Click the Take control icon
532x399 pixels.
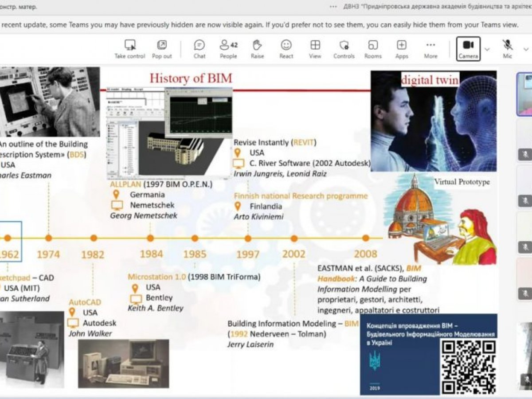click(x=129, y=45)
